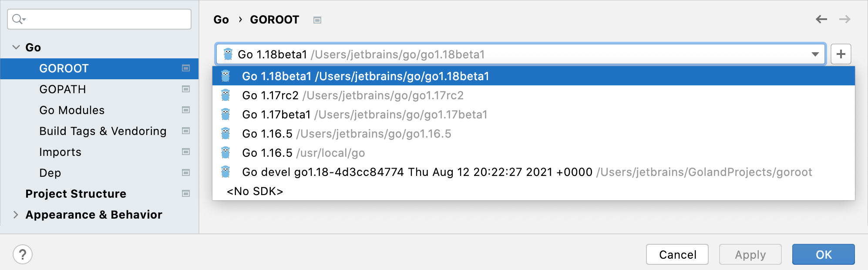This screenshot has width=868, height=270.
Task: Click the plus icon to add a Go SDK
Action: click(x=841, y=54)
